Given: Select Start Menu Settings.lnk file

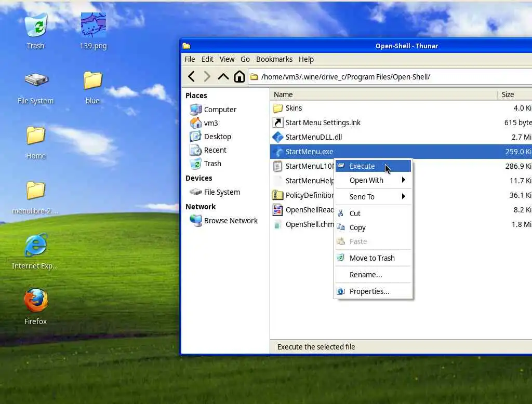Looking at the screenshot, I should point(402,123).
